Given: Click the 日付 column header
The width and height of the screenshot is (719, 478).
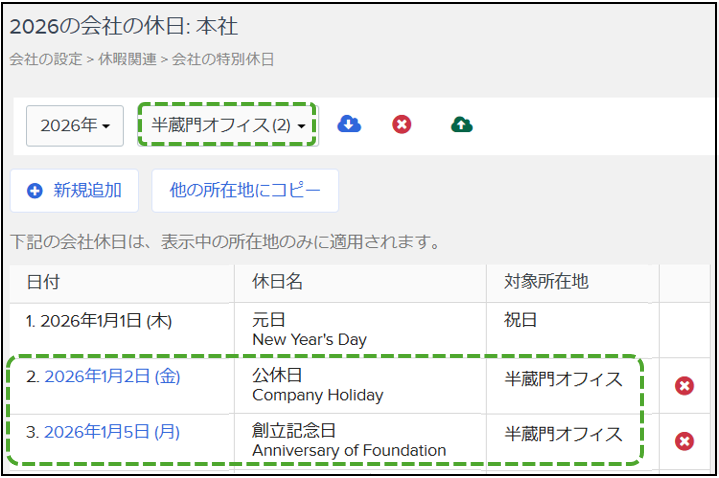Looking at the screenshot, I should [44, 282].
